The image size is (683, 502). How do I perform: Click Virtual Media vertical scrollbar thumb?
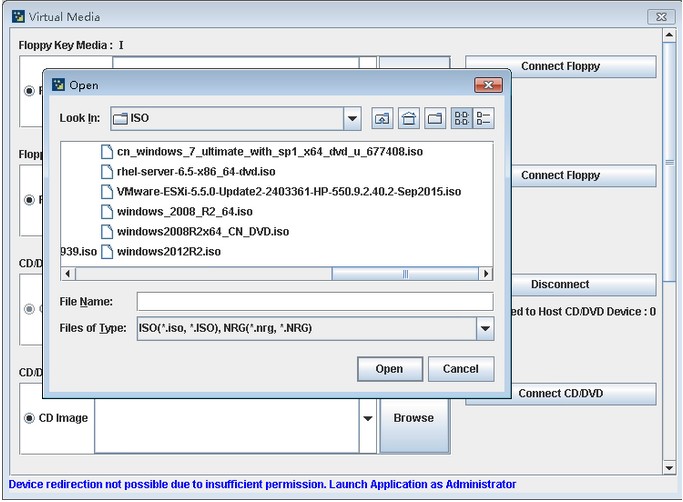(x=669, y=163)
